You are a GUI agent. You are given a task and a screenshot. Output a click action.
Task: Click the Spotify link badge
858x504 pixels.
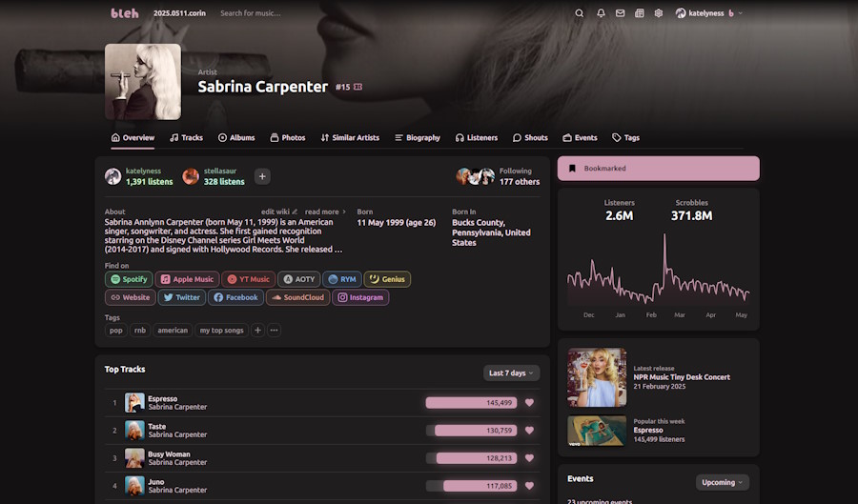click(x=129, y=279)
